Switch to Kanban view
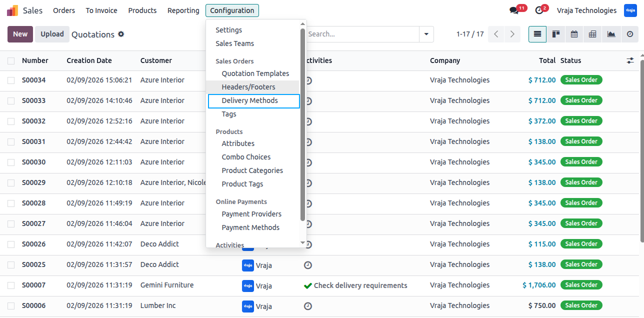This screenshot has height=318, width=644. pos(555,34)
